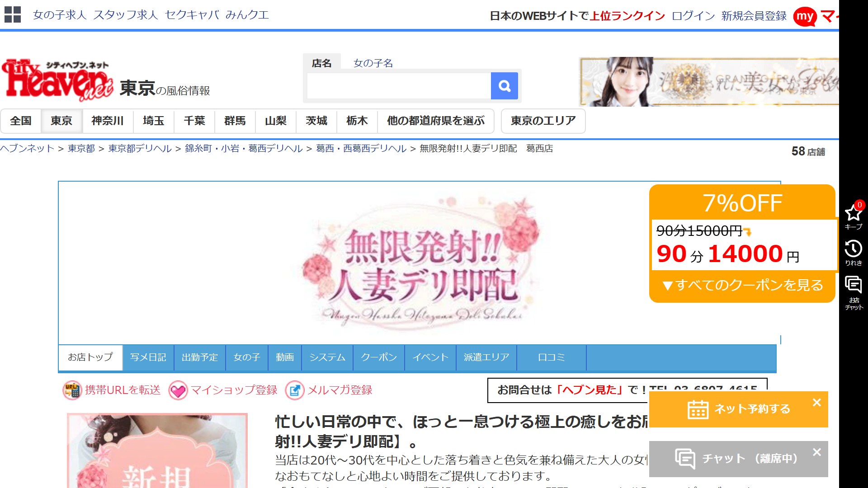Select the 女の子名 search tab
Image resolution: width=868 pixels, height=488 pixels.
point(373,63)
